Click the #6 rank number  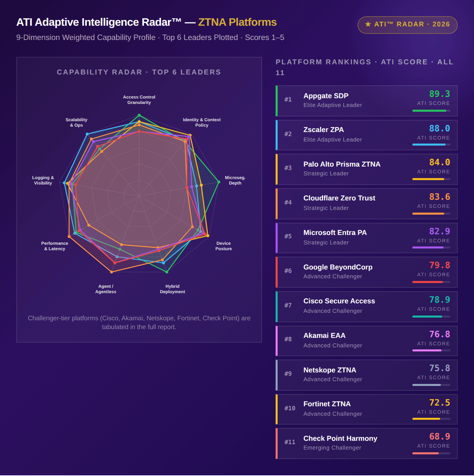coord(288,271)
